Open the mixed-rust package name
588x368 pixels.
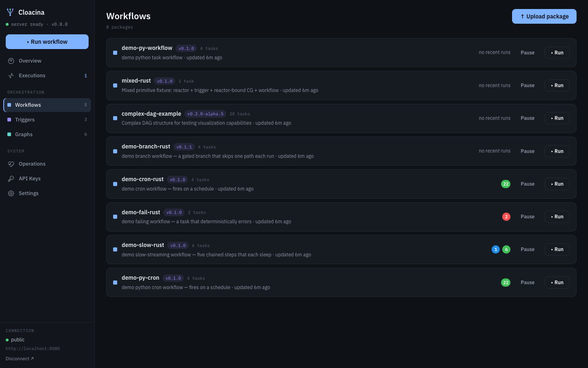[x=136, y=81]
